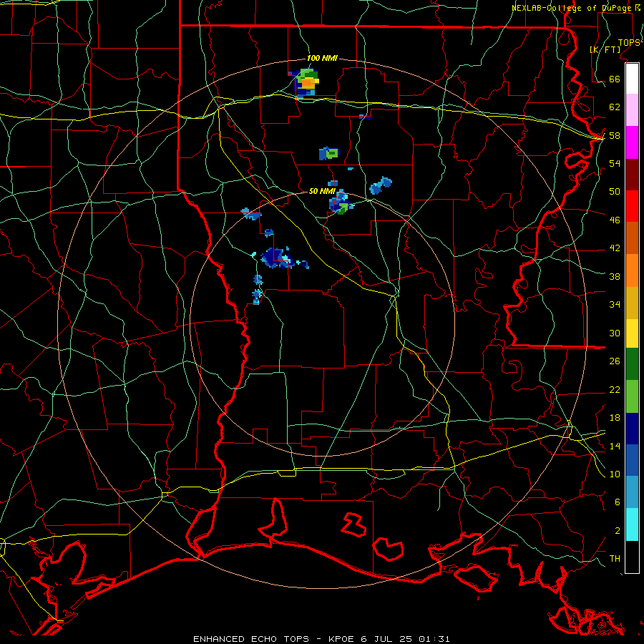Click the '34' legend value
The image size is (644, 644).
click(615, 304)
